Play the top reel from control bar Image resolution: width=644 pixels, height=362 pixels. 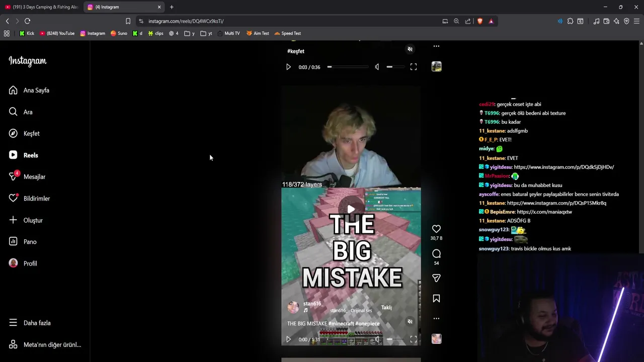pos(288,67)
